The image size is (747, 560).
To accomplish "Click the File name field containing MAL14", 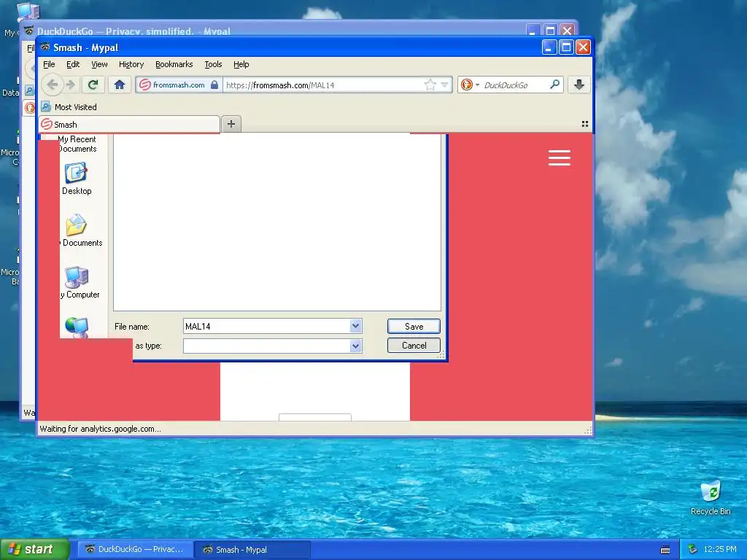I will click(x=267, y=326).
